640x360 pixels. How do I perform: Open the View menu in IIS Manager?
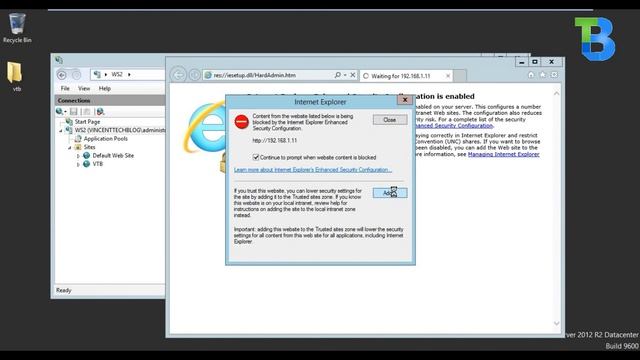pyautogui.click(x=84, y=88)
